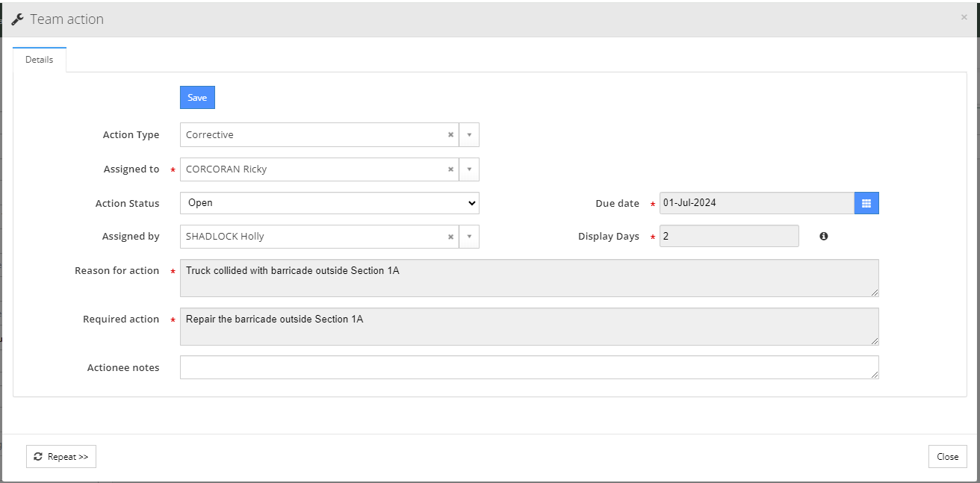
Task: Click the wrench icon in the title bar
Action: pyautogui.click(x=17, y=19)
